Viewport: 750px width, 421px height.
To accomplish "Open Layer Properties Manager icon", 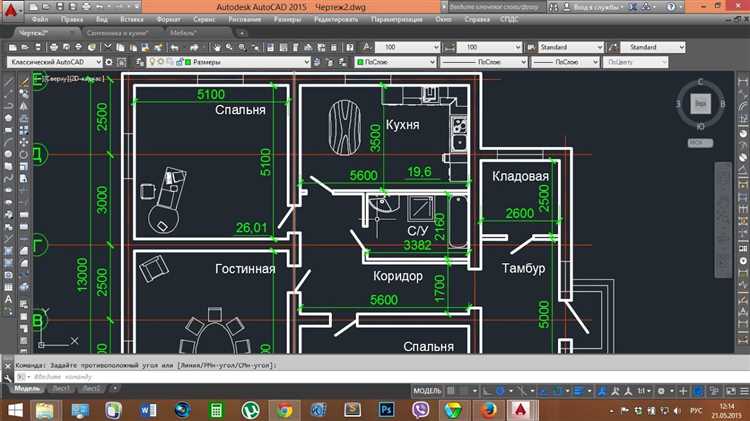I will (140, 62).
